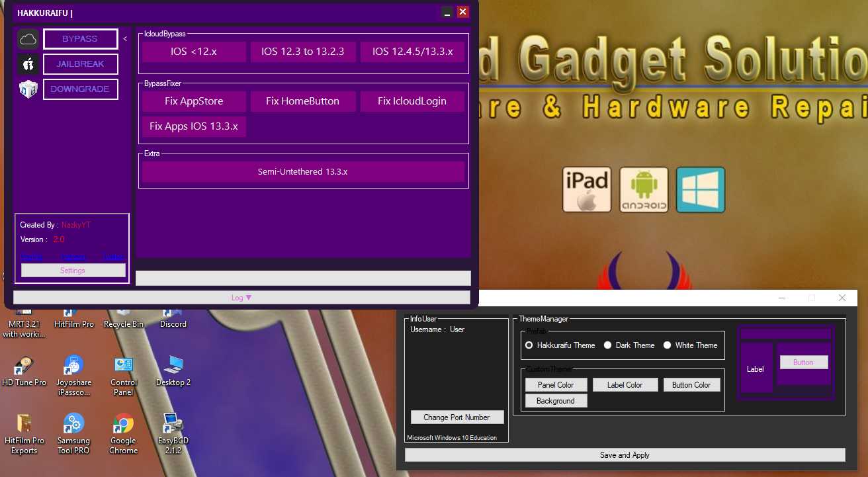Click the Version 2.0 value
This screenshot has width=868, height=477.
[x=59, y=239]
